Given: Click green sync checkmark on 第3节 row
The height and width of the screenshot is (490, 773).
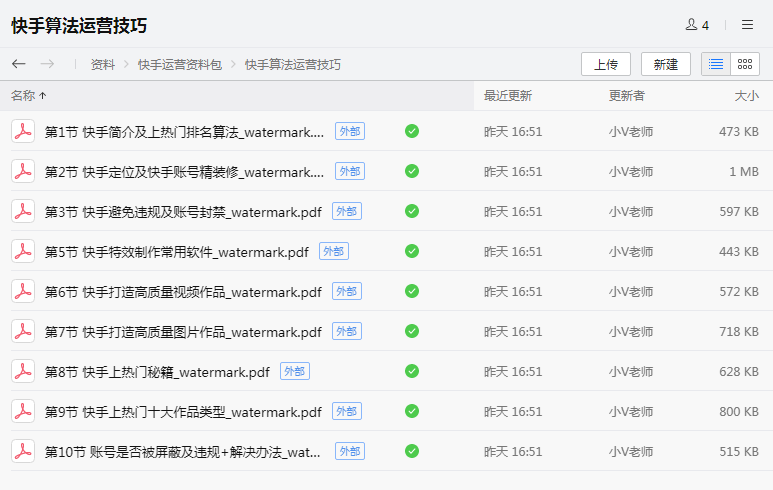Looking at the screenshot, I should point(412,211).
